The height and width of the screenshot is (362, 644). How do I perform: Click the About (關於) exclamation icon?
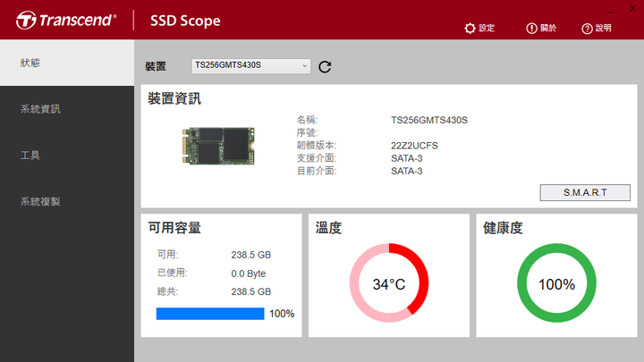coord(531,29)
